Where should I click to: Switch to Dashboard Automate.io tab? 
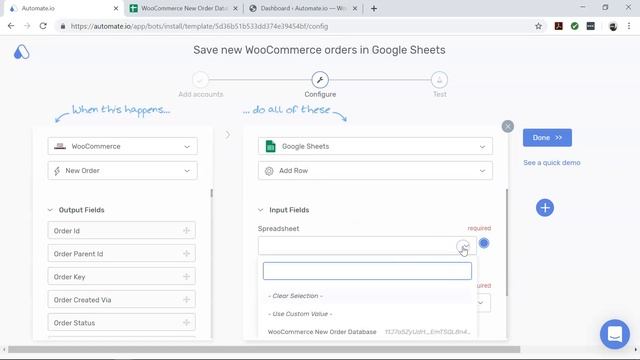[302, 8]
